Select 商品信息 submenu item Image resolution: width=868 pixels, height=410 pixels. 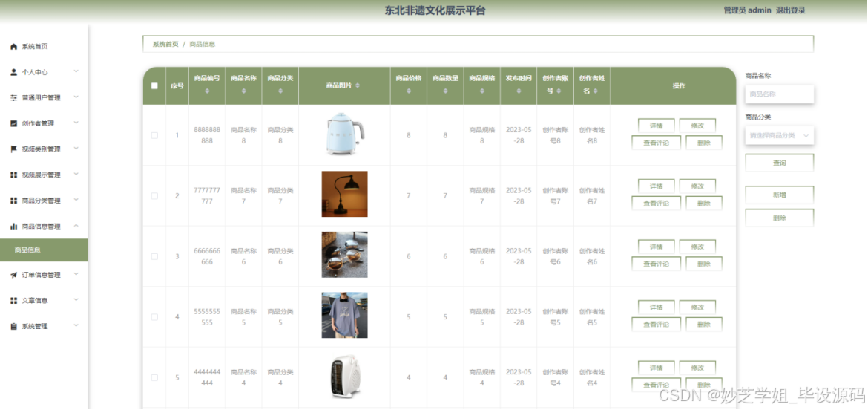[x=44, y=250]
